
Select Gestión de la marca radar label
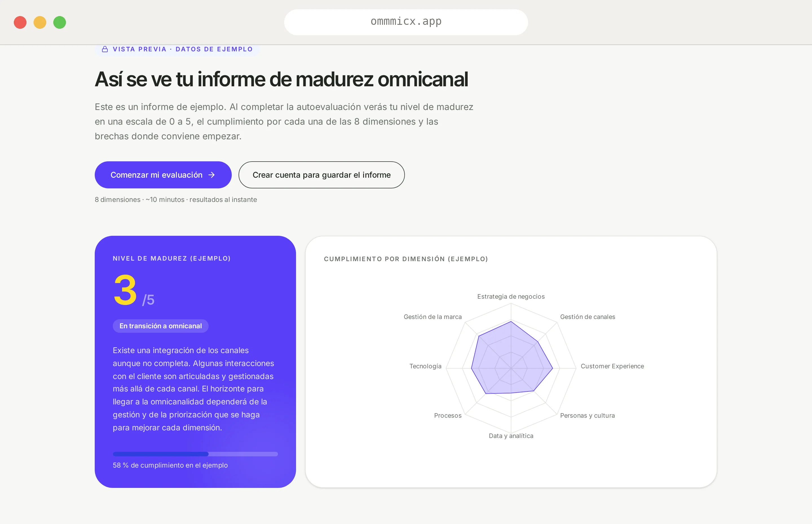[x=433, y=317]
